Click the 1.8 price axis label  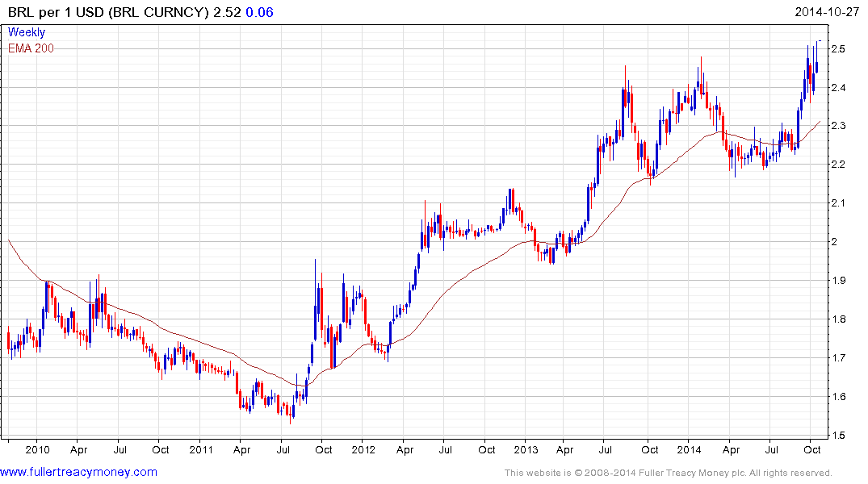click(x=838, y=319)
